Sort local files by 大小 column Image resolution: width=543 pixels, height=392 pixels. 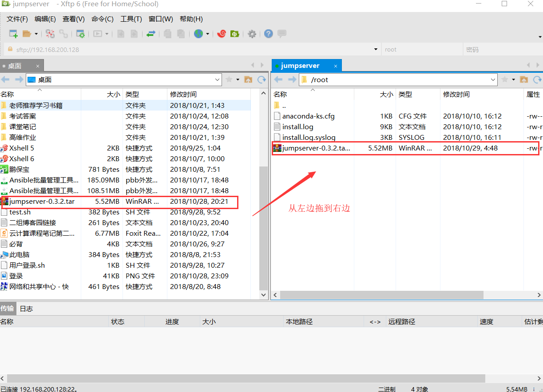click(x=102, y=94)
